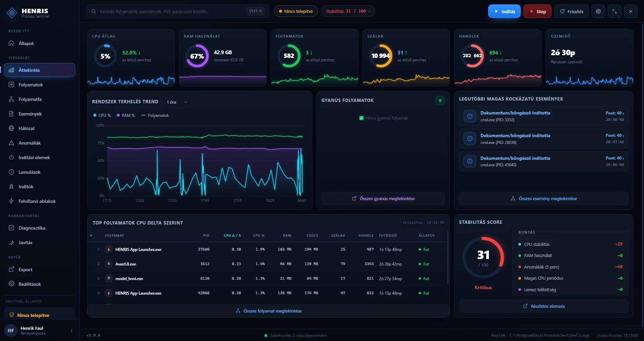Open the 1 óra time range dropdown
This screenshot has width=644, height=341.
point(177,102)
